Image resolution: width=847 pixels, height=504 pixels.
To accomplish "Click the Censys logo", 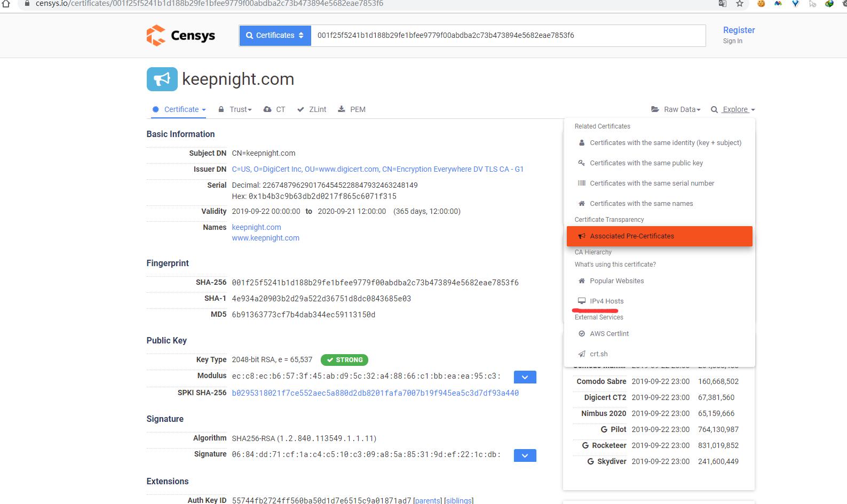I will coord(180,36).
